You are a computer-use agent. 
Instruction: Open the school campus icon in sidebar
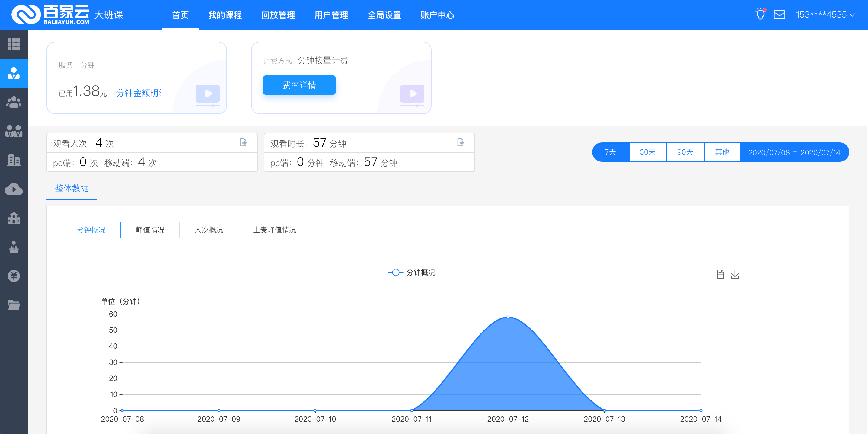14,218
